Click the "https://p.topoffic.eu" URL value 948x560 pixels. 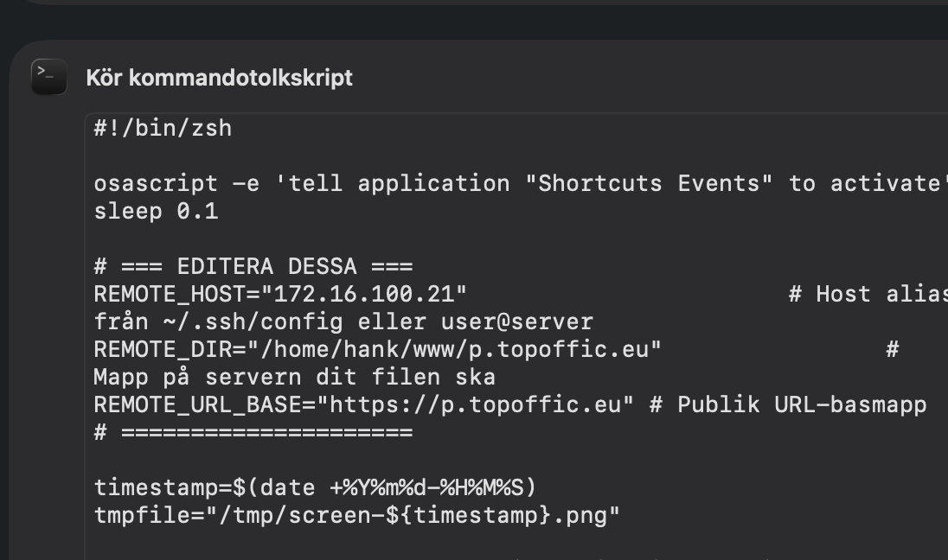476,405
